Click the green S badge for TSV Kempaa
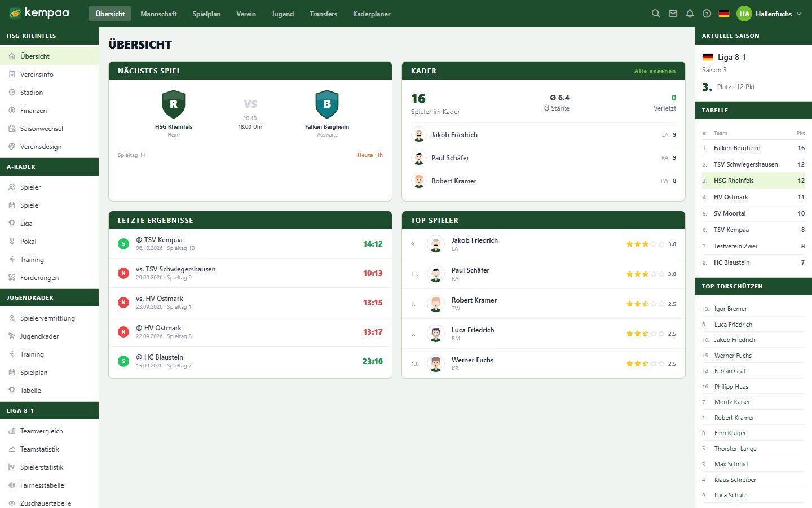 point(123,244)
